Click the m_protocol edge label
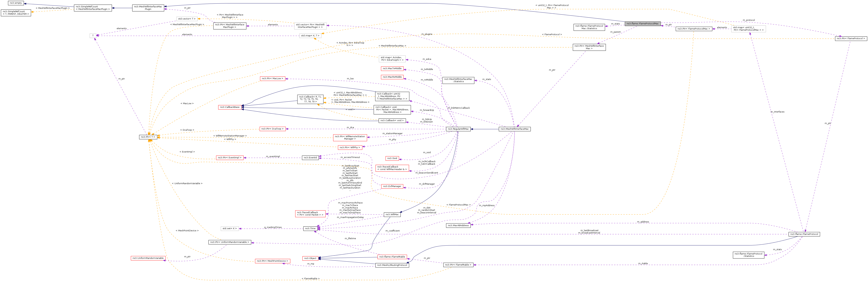The height and width of the screenshot is (281, 868). [x=749, y=20]
